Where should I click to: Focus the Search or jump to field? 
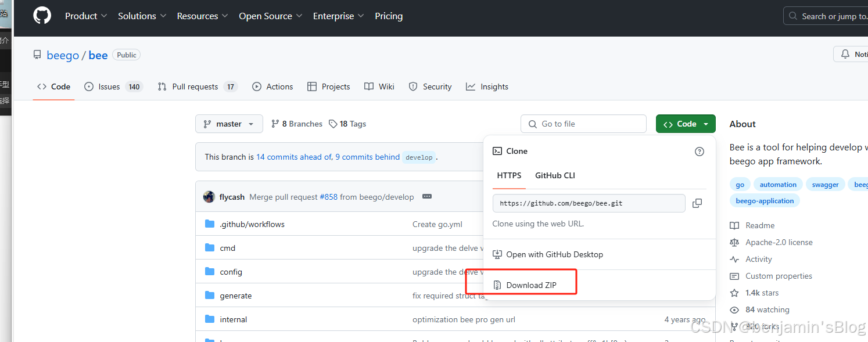tap(826, 16)
